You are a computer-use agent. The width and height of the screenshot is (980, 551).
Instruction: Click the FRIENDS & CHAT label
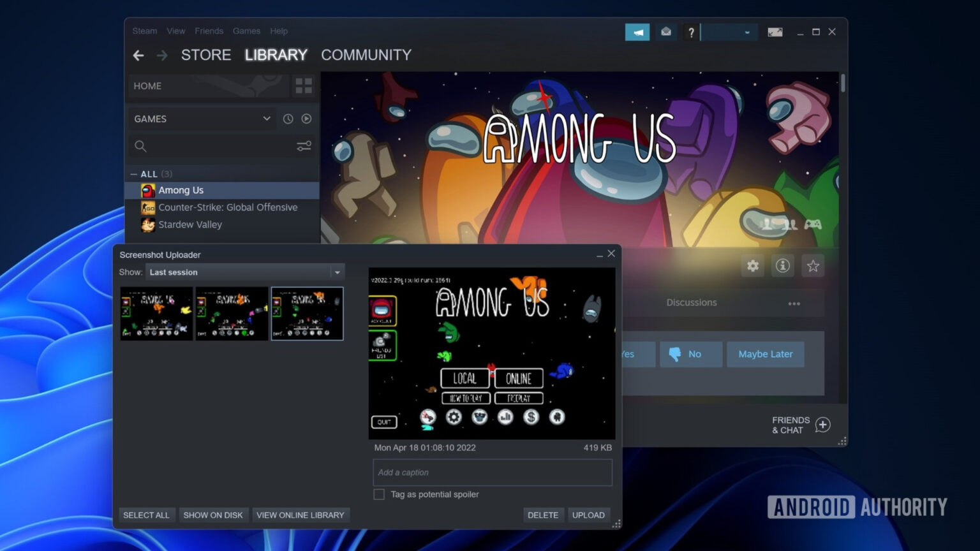791,425
